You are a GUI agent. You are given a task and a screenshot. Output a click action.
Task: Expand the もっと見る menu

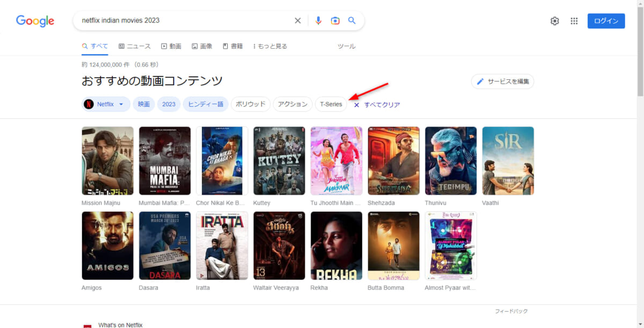[x=270, y=46]
